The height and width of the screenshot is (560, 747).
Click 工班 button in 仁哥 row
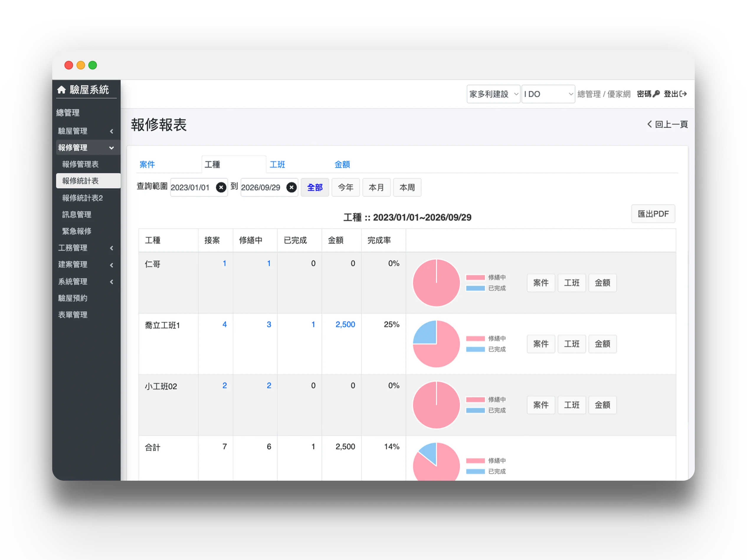coord(571,283)
